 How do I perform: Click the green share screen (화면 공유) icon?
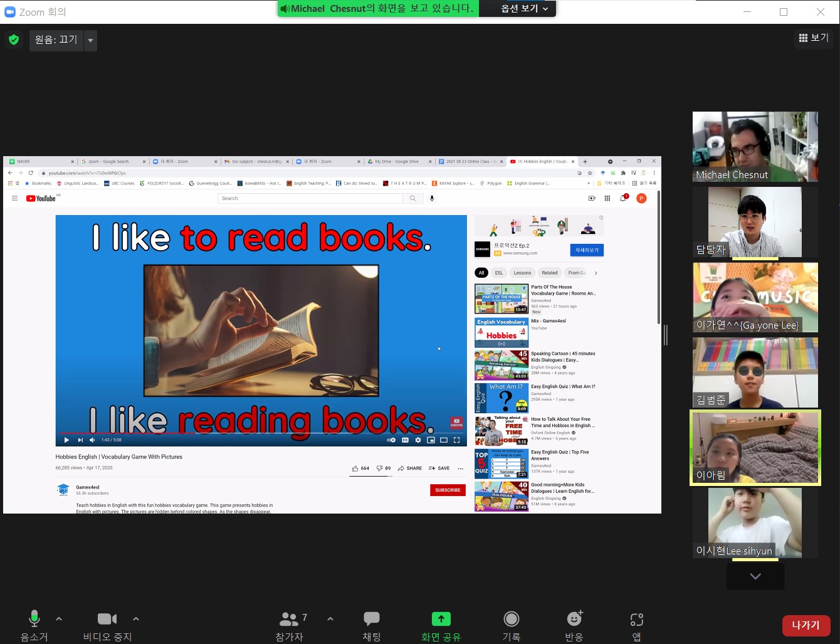[x=441, y=620]
